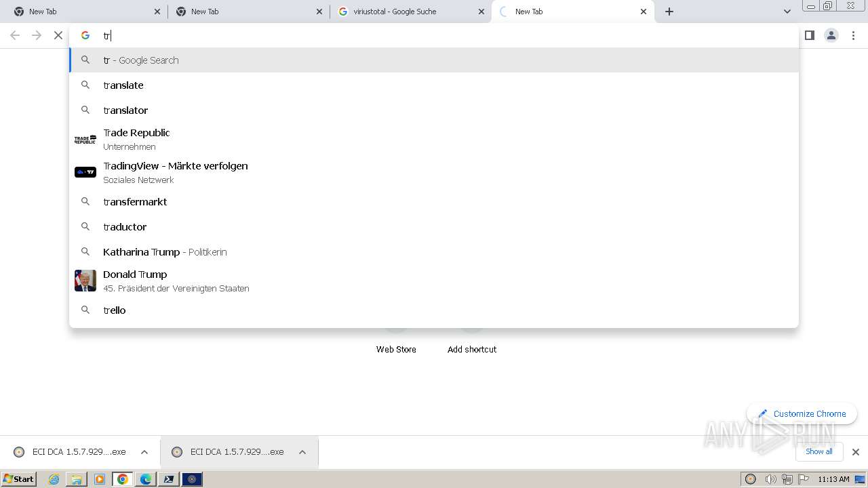Click the TradingView logo icon

(85, 172)
